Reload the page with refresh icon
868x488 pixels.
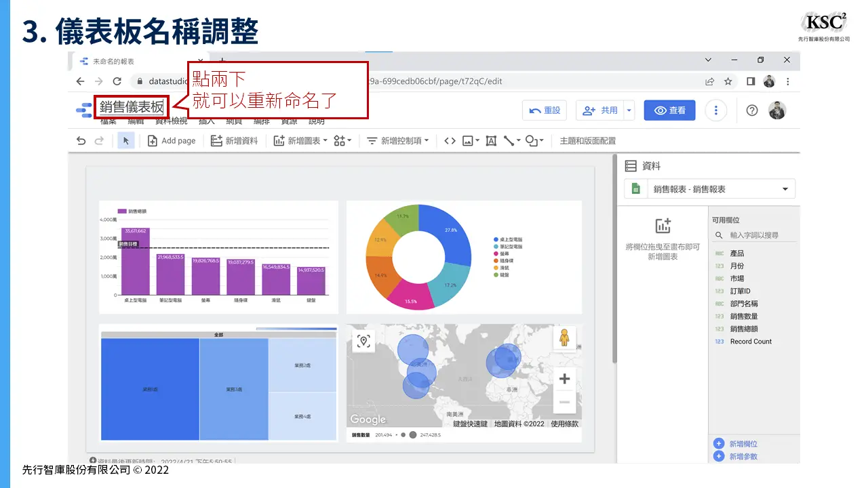[x=117, y=81]
